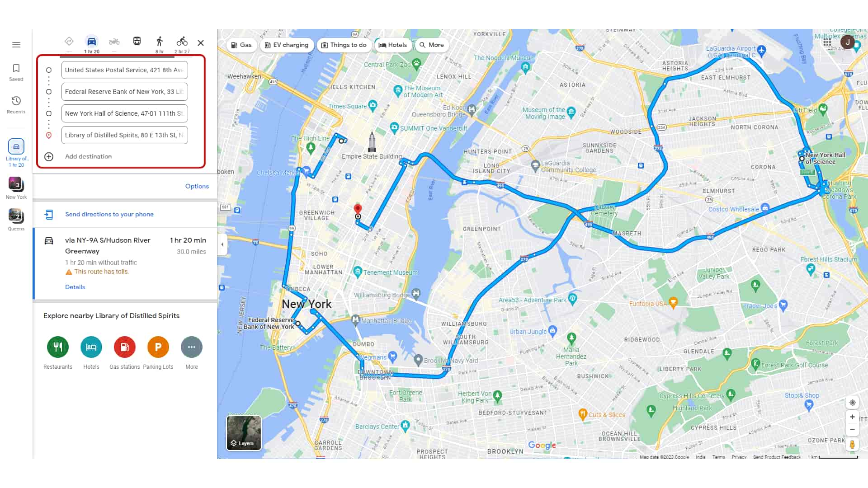Open the Recents sidebar tab
The image size is (868, 488).
pyautogui.click(x=16, y=100)
